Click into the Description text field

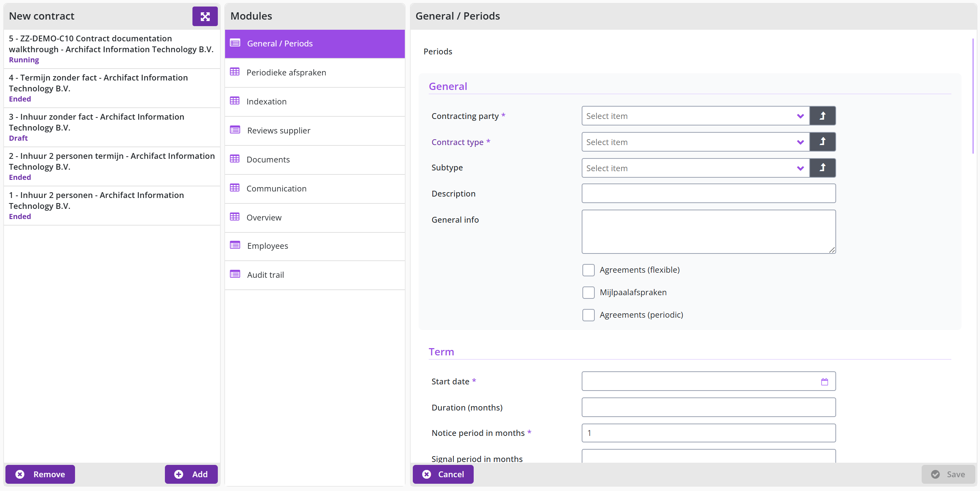coord(709,193)
